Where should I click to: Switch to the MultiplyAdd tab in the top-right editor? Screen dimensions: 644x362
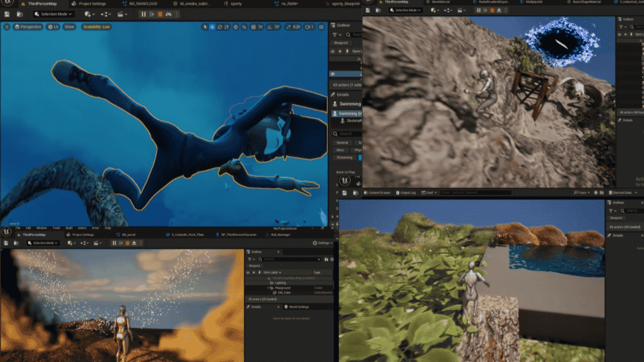coord(531,2)
